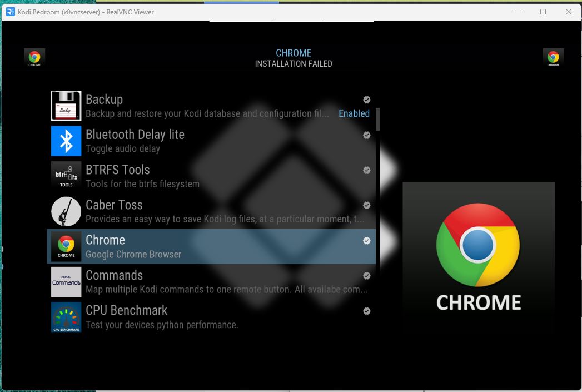Open the CPU Benchmark title entry
The width and height of the screenshot is (582, 392).
pyautogui.click(x=127, y=310)
